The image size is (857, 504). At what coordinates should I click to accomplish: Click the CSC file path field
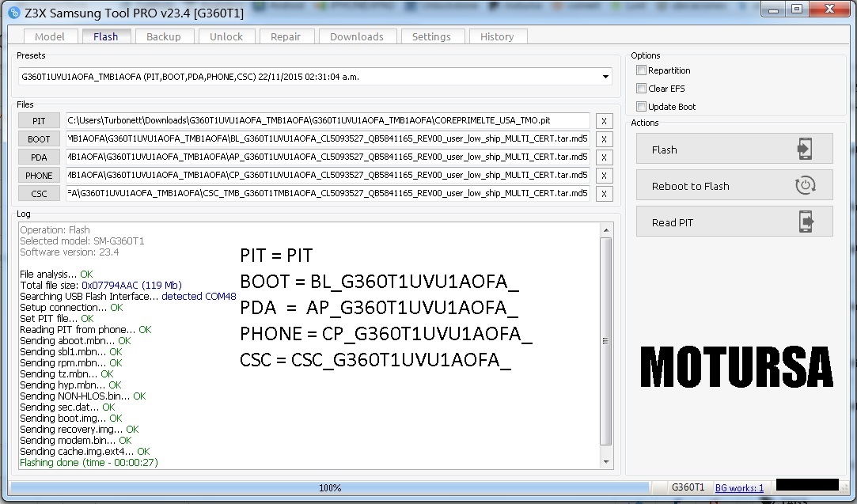(x=328, y=194)
